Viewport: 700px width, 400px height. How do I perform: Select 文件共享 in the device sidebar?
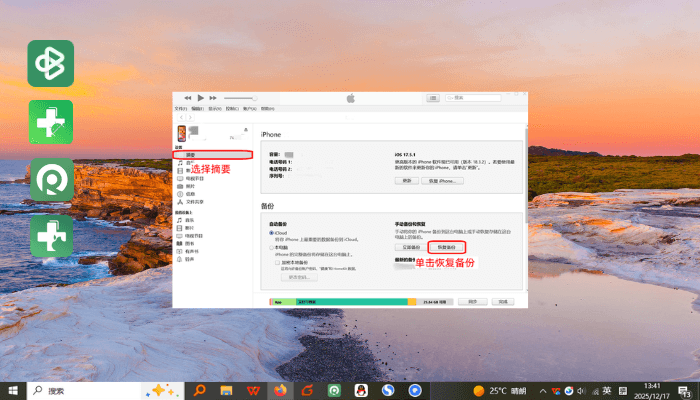191,202
